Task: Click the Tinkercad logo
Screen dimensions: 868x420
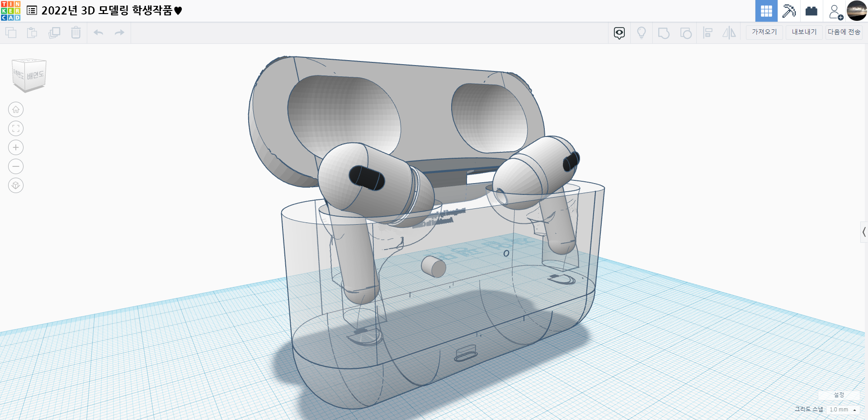Action: (x=10, y=11)
